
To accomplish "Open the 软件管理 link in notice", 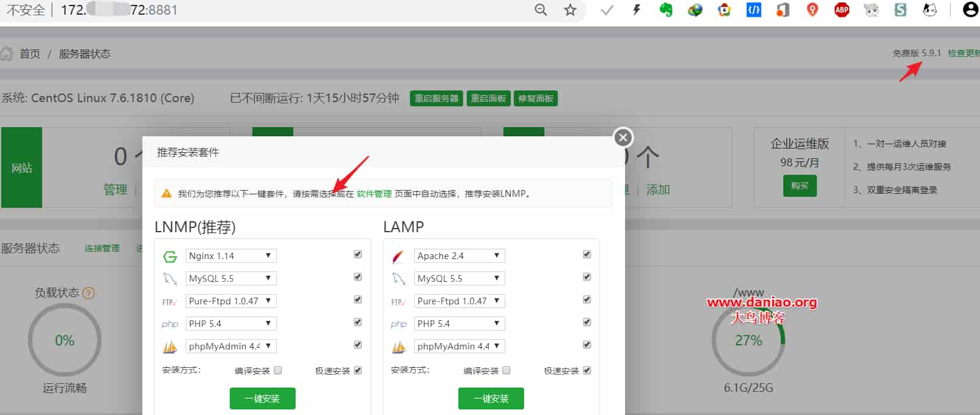I will pos(374,194).
